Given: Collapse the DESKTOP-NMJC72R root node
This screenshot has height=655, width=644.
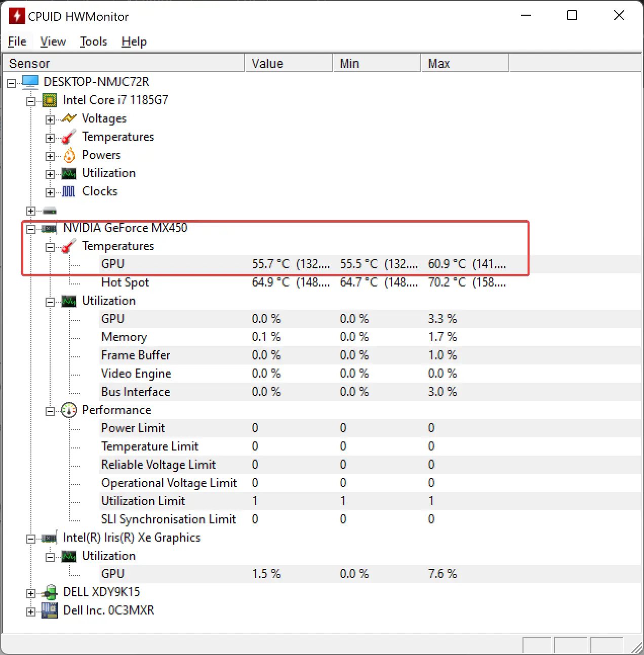Looking at the screenshot, I should 12,84.
